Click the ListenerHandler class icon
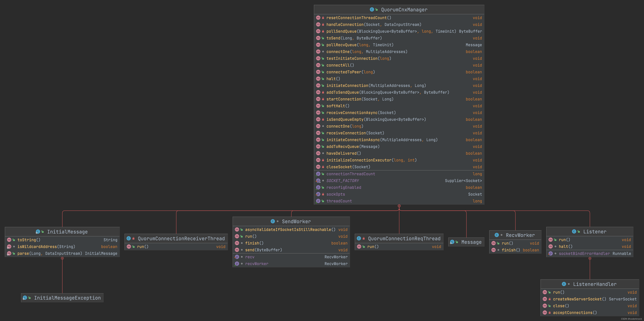Viewport: 644px width, 321px height. [564, 284]
